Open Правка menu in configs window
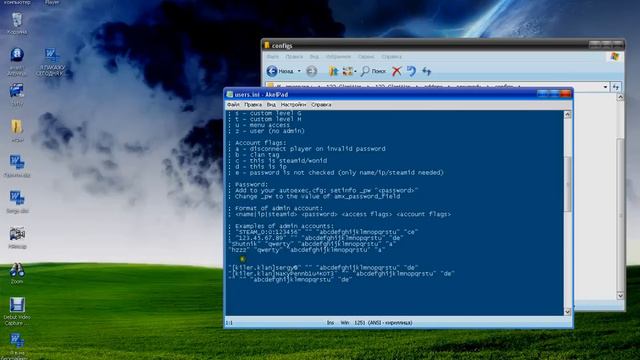 294,57
